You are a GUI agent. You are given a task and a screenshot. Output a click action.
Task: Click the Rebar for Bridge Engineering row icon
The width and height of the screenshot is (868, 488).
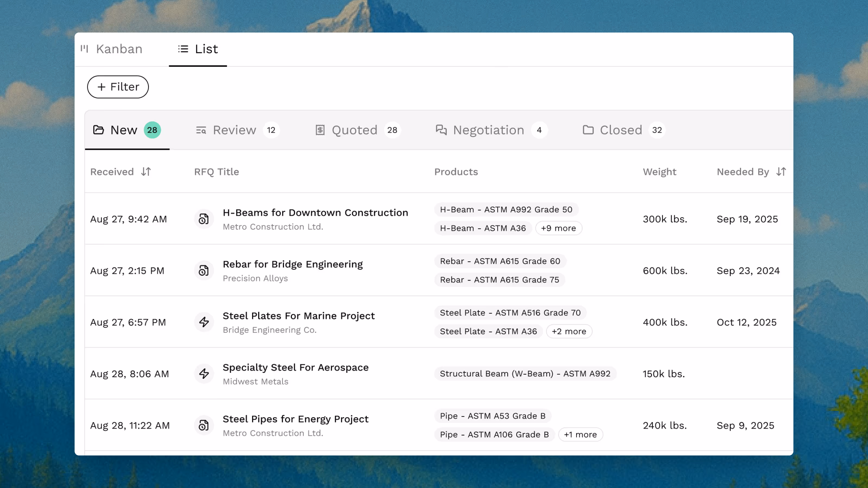pos(203,271)
